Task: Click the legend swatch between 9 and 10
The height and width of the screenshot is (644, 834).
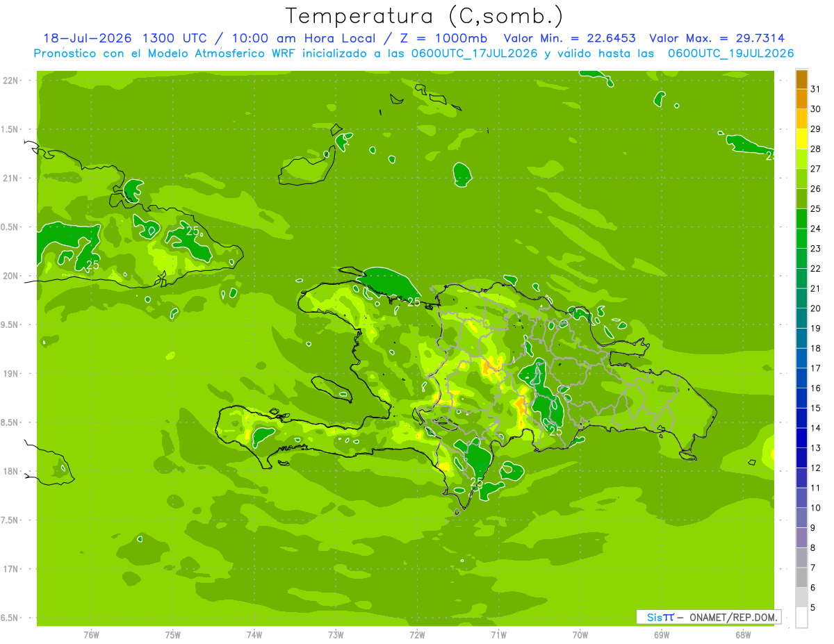Action: click(801, 518)
